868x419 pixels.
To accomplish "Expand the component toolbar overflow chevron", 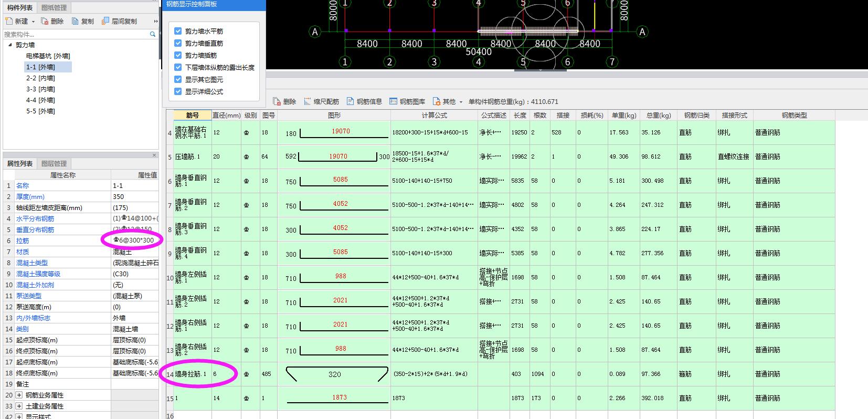I will pos(156,22).
